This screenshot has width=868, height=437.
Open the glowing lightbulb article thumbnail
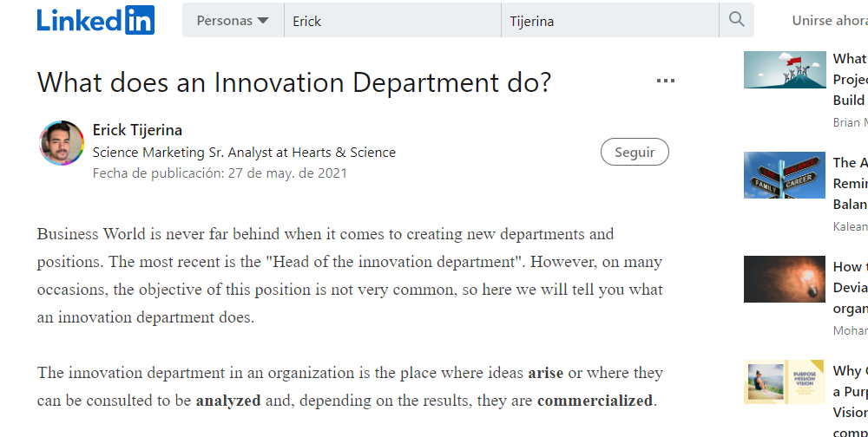pyautogui.click(x=785, y=279)
